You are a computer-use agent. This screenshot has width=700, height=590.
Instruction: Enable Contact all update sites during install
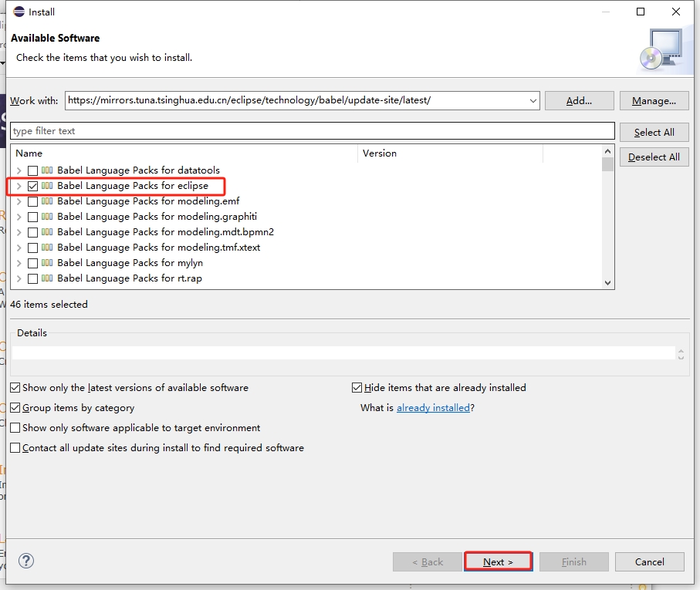pos(15,448)
